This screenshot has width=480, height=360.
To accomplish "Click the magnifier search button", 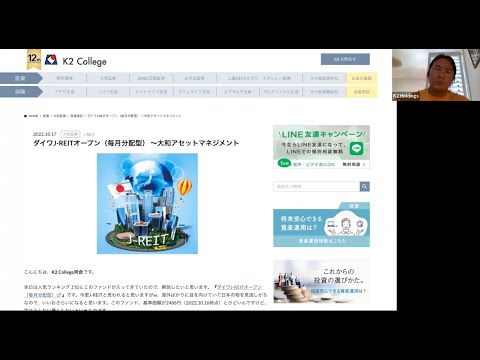I will point(365,186).
